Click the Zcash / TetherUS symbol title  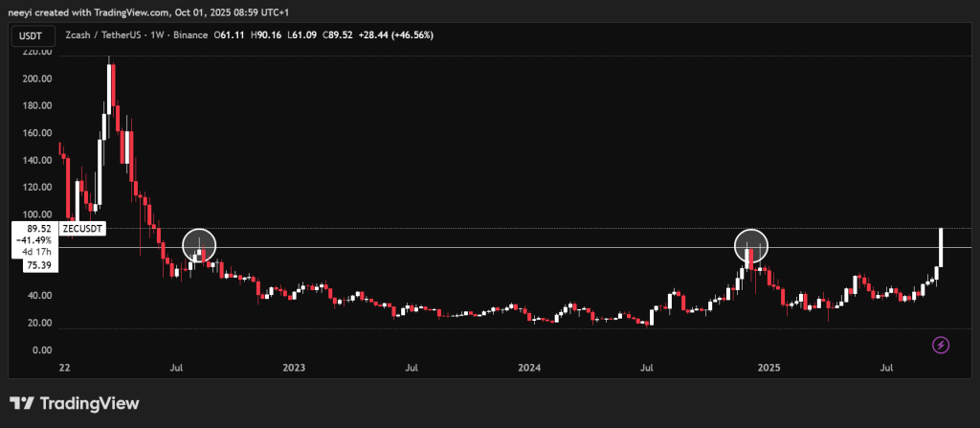point(106,35)
